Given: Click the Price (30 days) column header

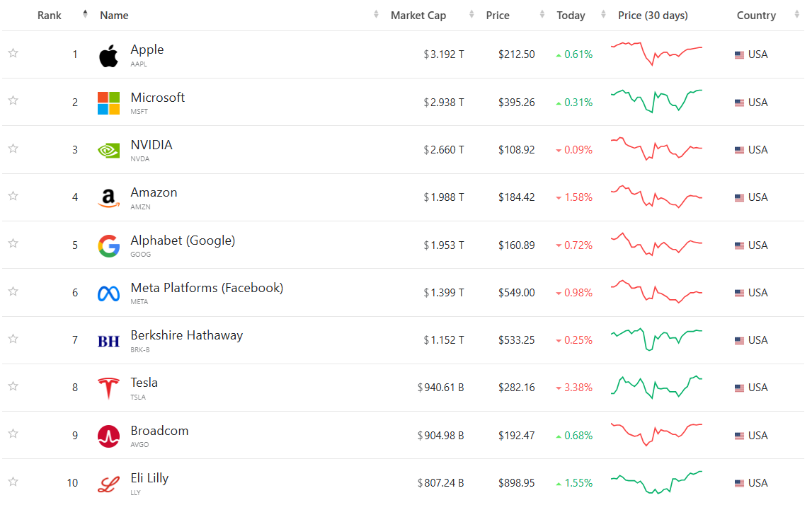Looking at the screenshot, I should (653, 16).
